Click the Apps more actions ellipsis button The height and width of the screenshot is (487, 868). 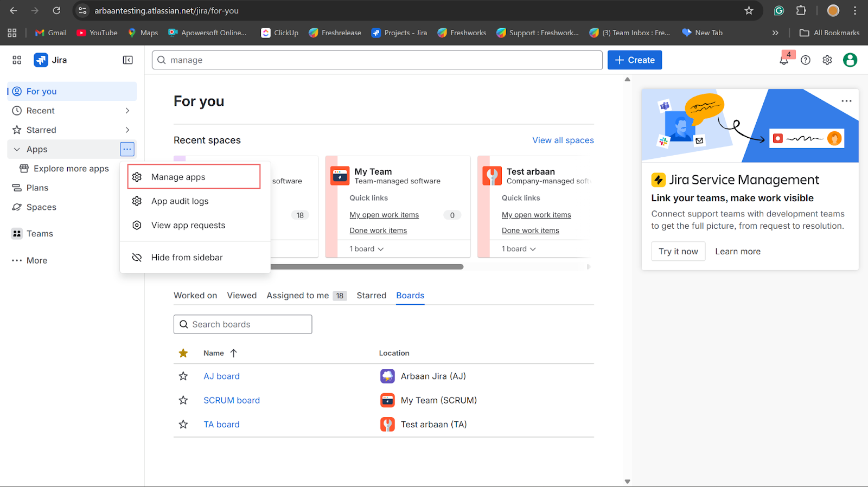coord(127,149)
